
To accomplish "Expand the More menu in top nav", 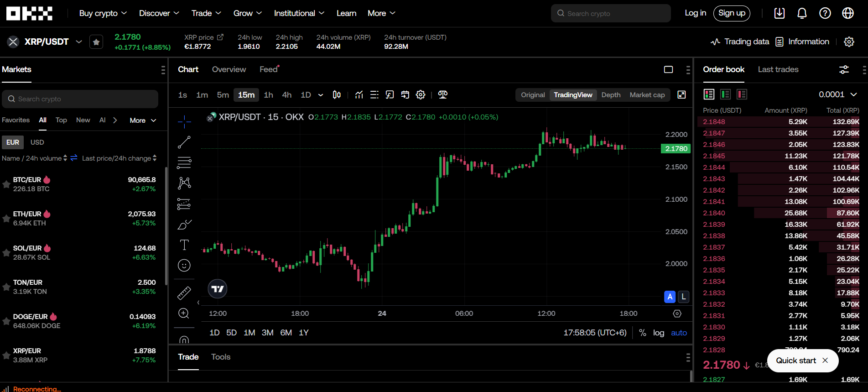I will (x=381, y=13).
